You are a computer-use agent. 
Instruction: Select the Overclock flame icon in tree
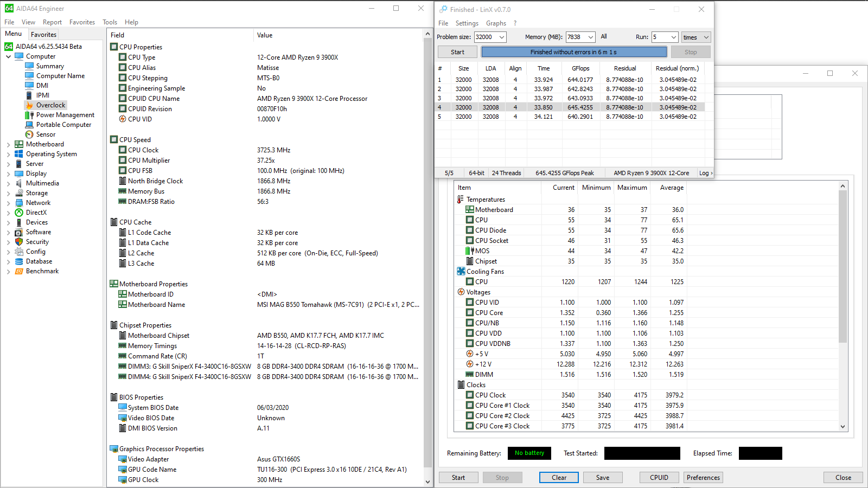29,105
